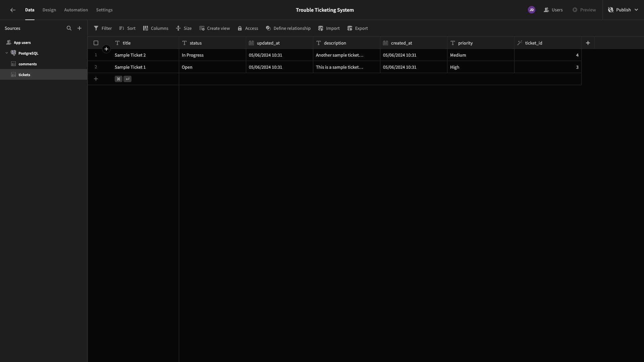Click the updated_at column header
644x362 pixels.
click(279, 43)
